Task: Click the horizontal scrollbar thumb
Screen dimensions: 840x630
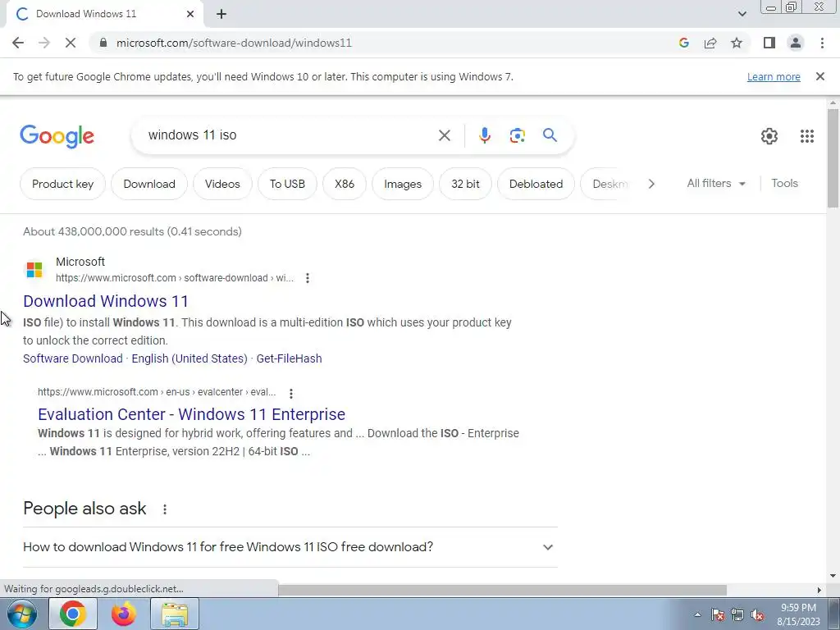Action: [502, 590]
